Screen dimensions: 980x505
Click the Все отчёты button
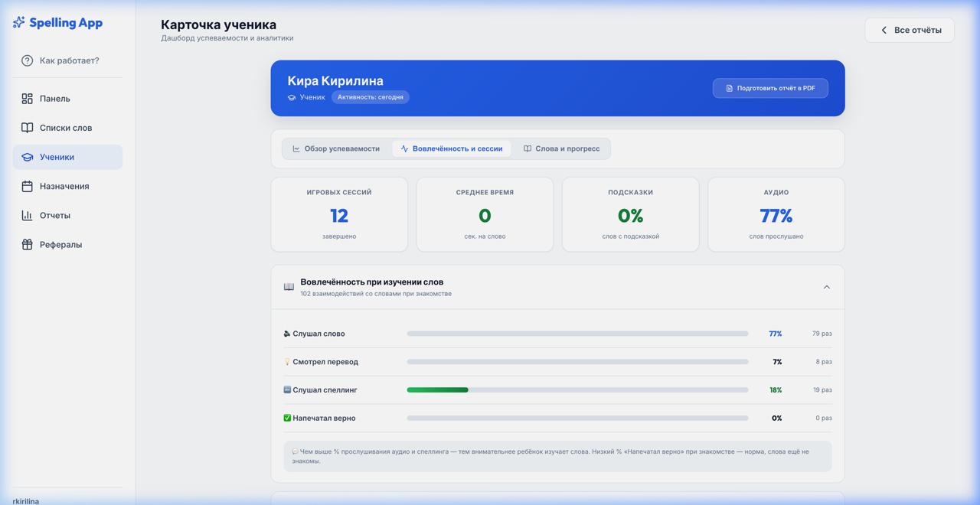[x=910, y=30]
